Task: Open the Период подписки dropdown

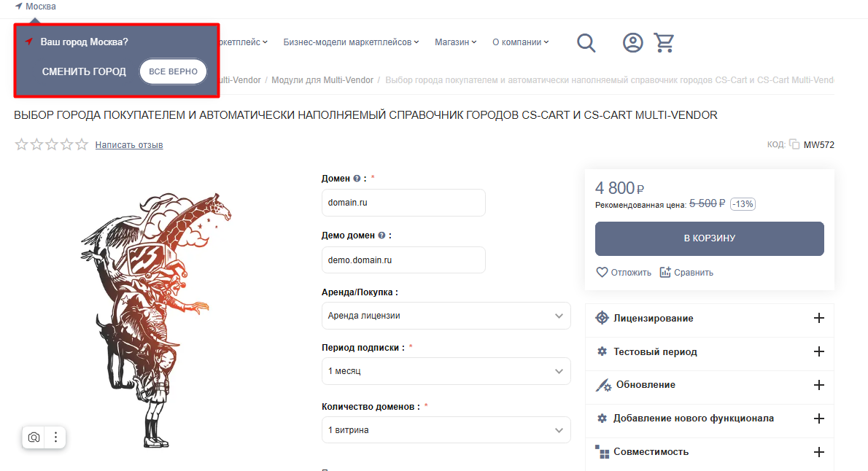Action: pyautogui.click(x=446, y=371)
